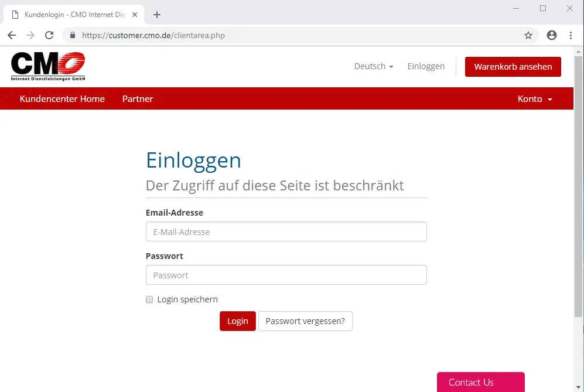Go back with the browser back arrow

[12, 35]
